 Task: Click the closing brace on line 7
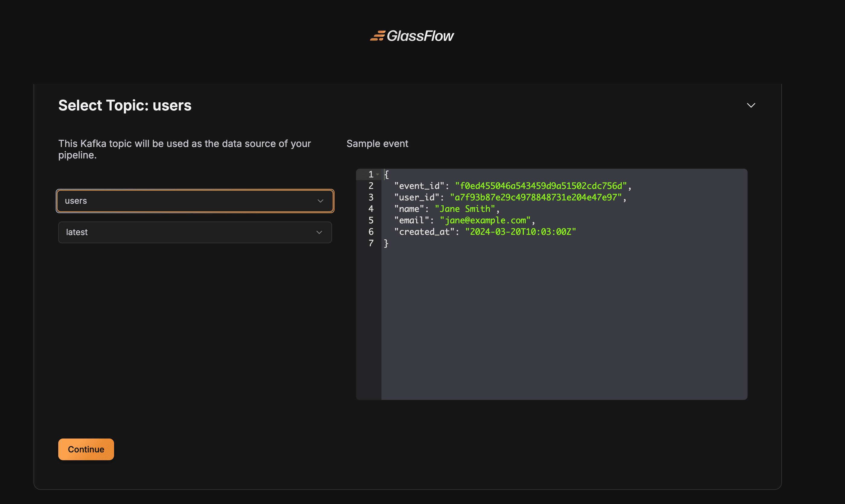(x=386, y=243)
